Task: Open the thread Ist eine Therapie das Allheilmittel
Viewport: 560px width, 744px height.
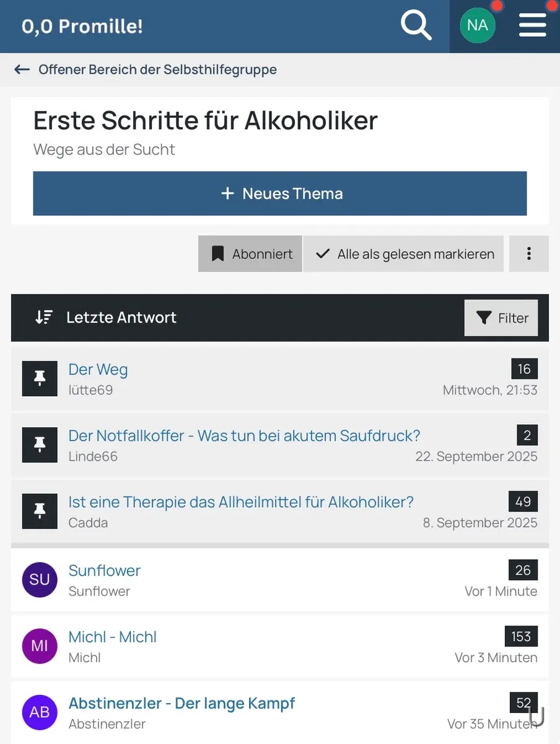Action: 241,502
